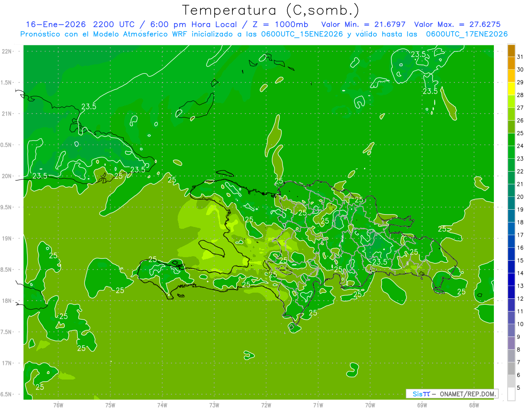Click the '2200 UTC' time text
Image resolution: width=532 pixels, height=411 pixels.
coord(115,24)
